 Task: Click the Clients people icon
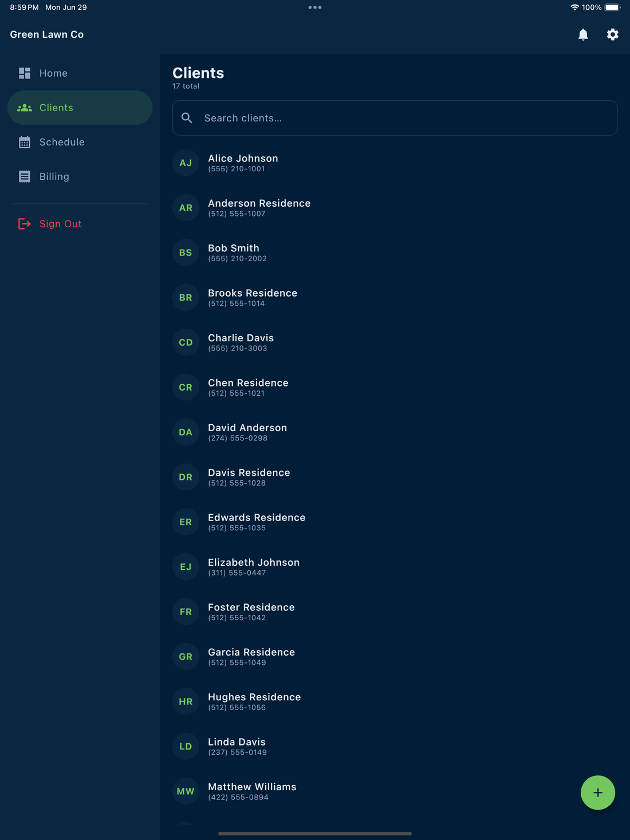[25, 108]
